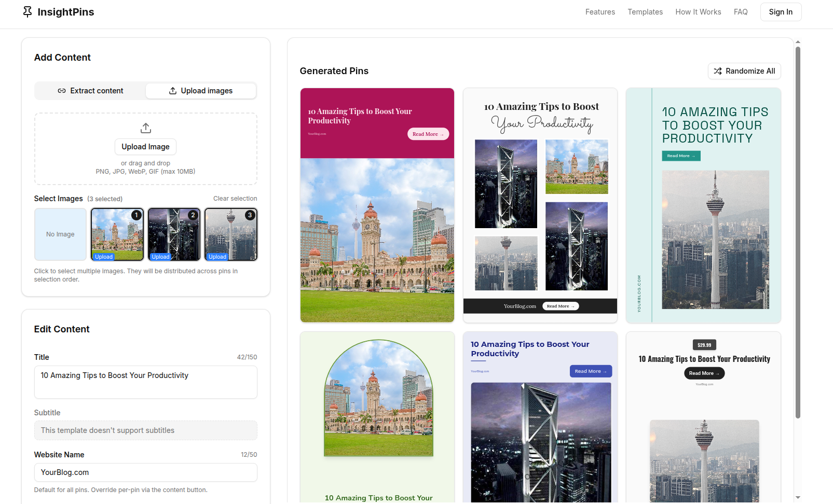Switch to Upload images tab

pos(201,91)
